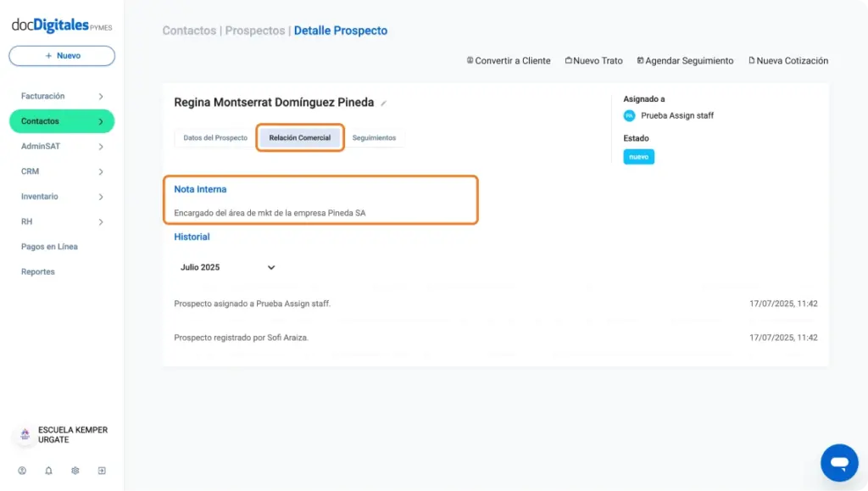868x491 pixels.
Task: Expand the AdminSAT sidebar section
Action: pyautogui.click(x=62, y=146)
